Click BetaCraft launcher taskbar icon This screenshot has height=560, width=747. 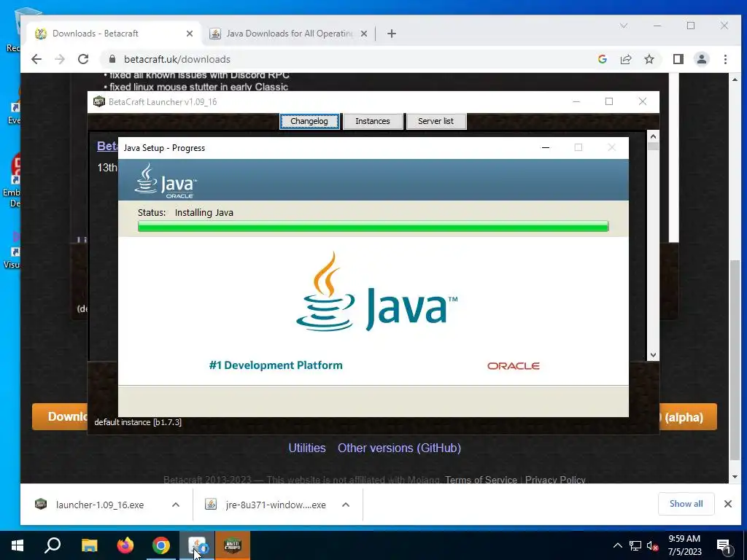[233, 545]
